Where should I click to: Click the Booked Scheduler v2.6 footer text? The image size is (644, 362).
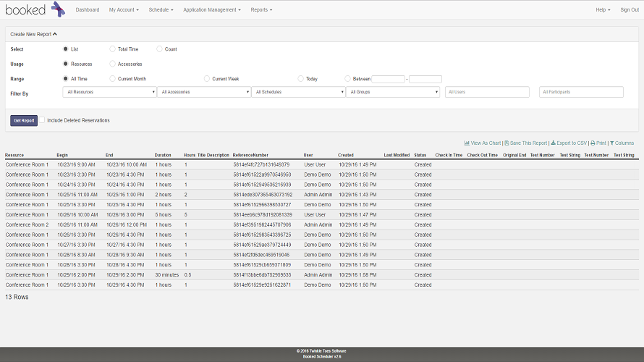pos(322,357)
